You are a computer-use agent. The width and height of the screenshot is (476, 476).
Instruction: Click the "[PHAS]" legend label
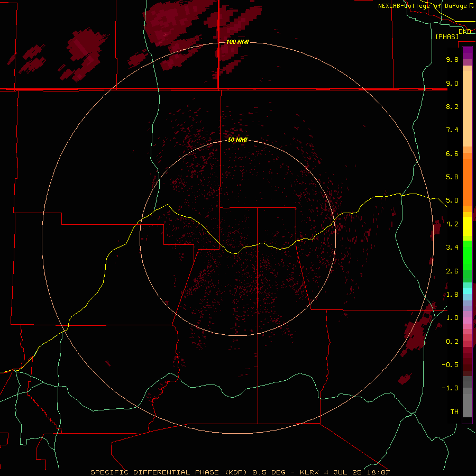coord(447,37)
